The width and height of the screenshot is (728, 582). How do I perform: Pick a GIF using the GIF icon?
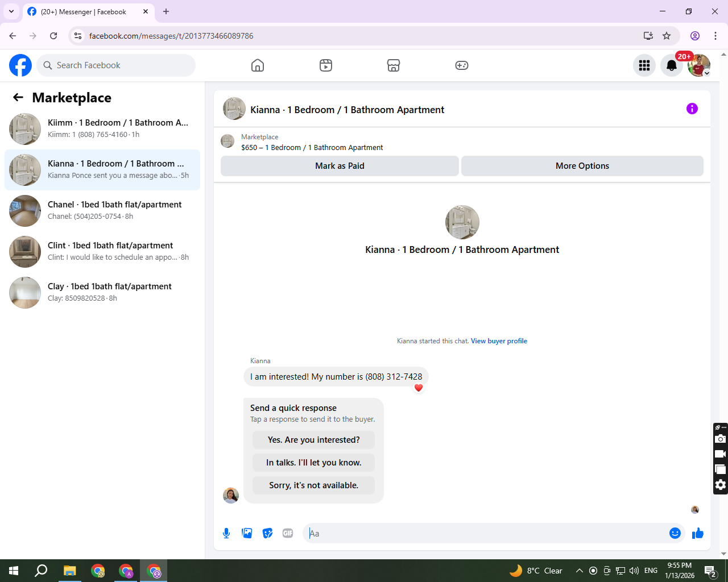coord(288,533)
